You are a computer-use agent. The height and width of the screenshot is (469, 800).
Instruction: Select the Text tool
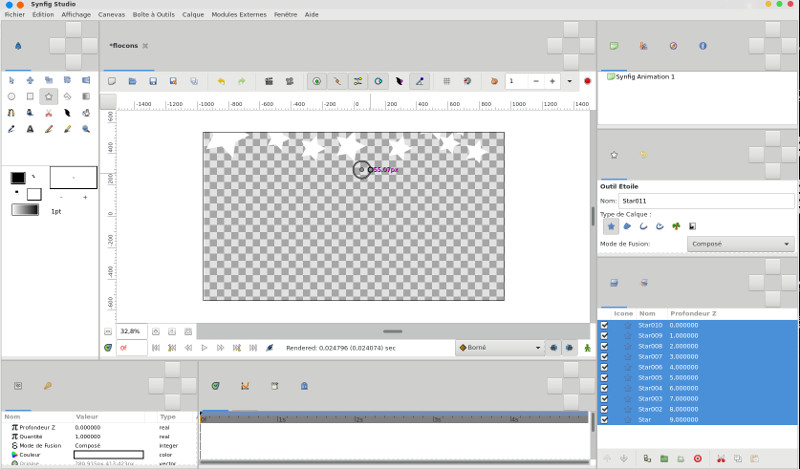pos(29,129)
